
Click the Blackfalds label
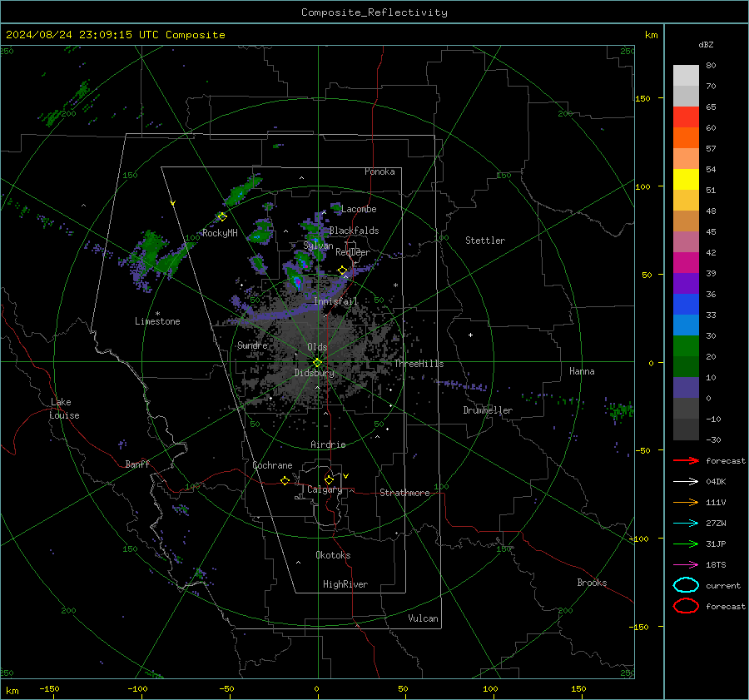(x=354, y=231)
